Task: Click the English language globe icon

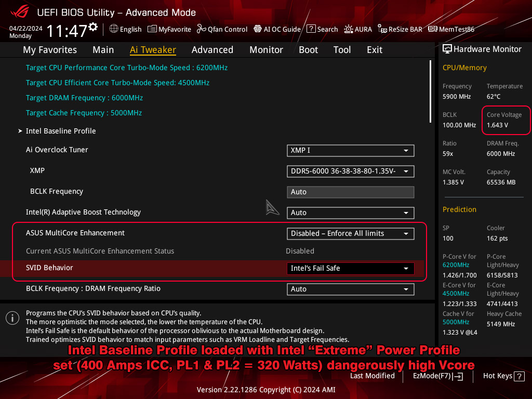Action: click(114, 29)
